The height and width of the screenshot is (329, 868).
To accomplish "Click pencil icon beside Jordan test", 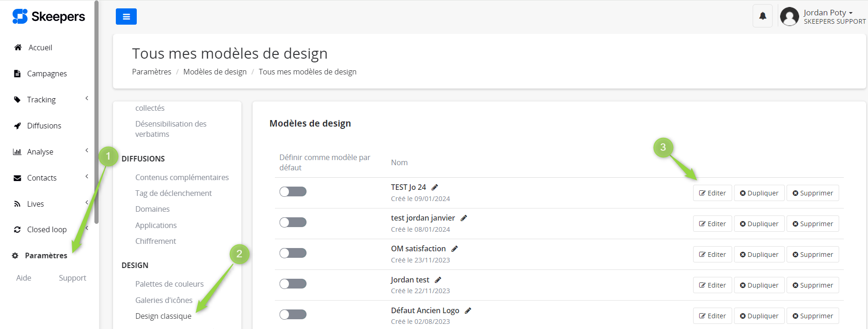I will pyautogui.click(x=438, y=280).
